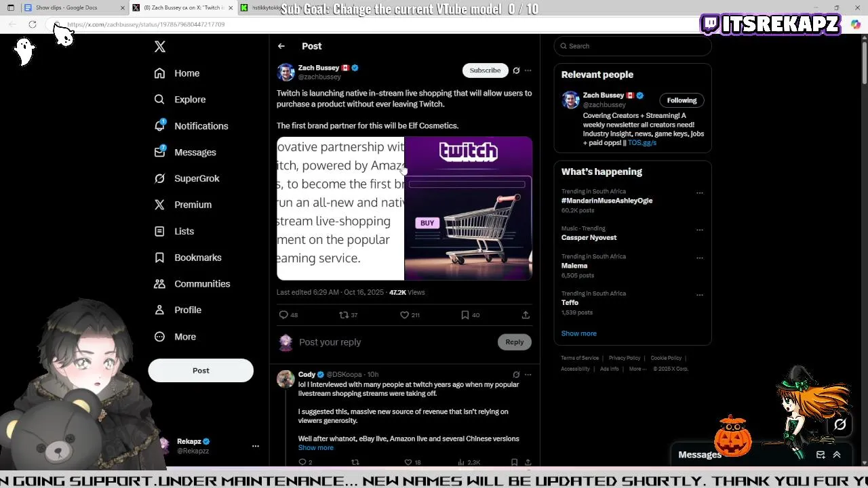Click the Grok icon beside Subscribe
Viewport: 868px width, 488px height.
(516, 70)
